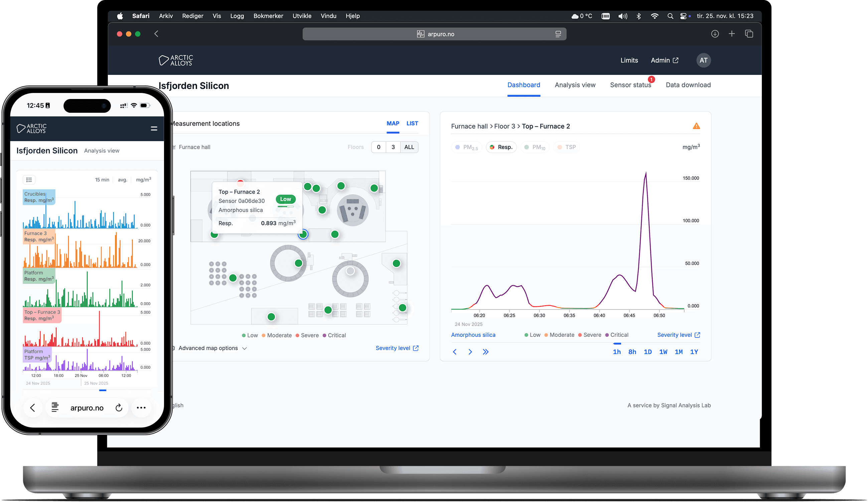Open the avg. aggregation selector

[122, 180]
